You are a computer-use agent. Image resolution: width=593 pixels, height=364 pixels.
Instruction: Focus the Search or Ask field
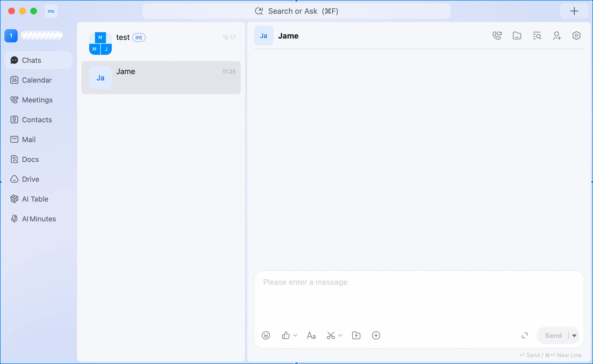(x=296, y=11)
